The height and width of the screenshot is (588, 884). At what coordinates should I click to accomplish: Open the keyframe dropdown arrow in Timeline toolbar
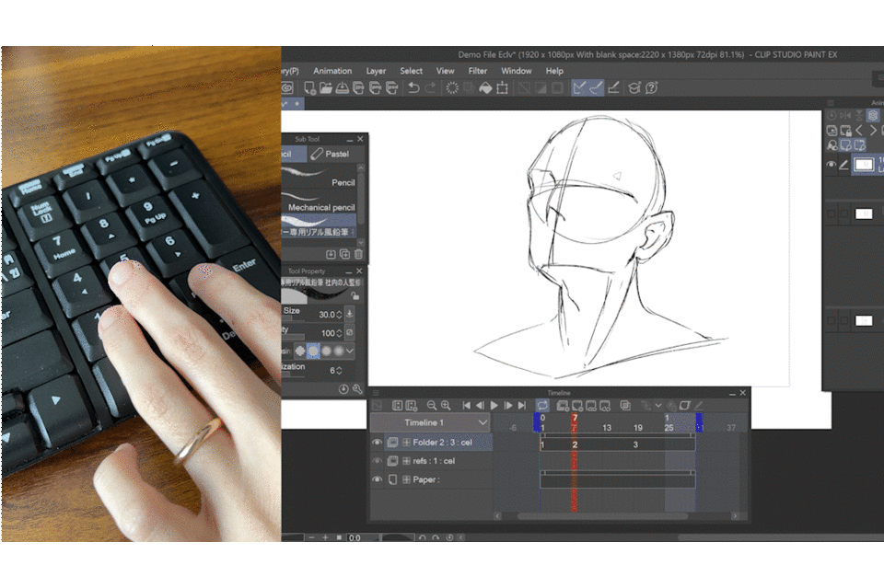[657, 406]
